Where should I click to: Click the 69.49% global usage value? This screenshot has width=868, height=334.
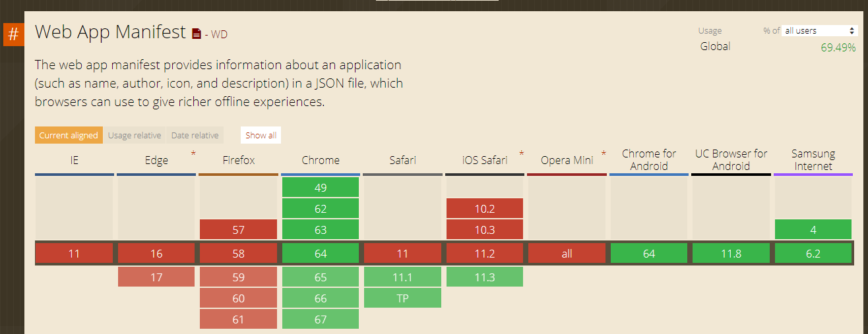838,47
